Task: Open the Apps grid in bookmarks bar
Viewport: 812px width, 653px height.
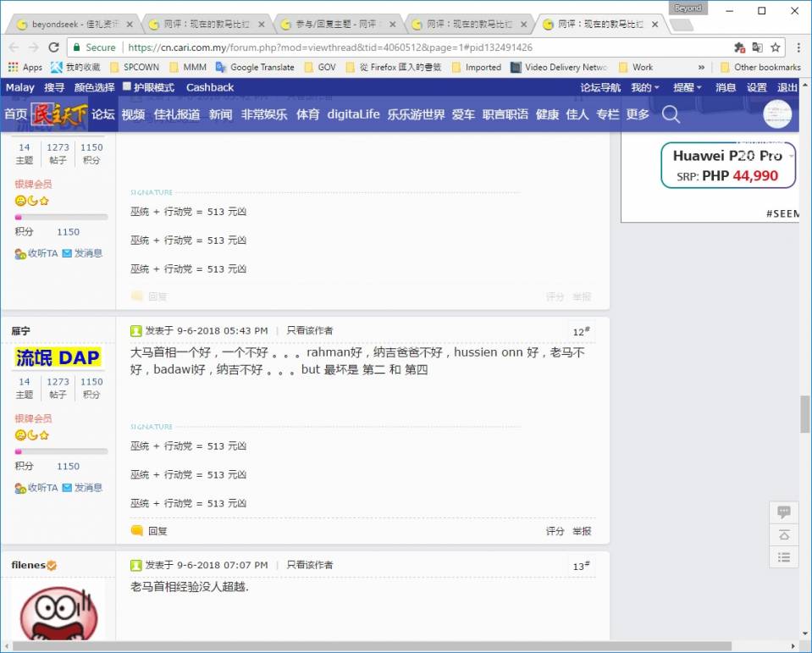Action: tap(25, 67)
